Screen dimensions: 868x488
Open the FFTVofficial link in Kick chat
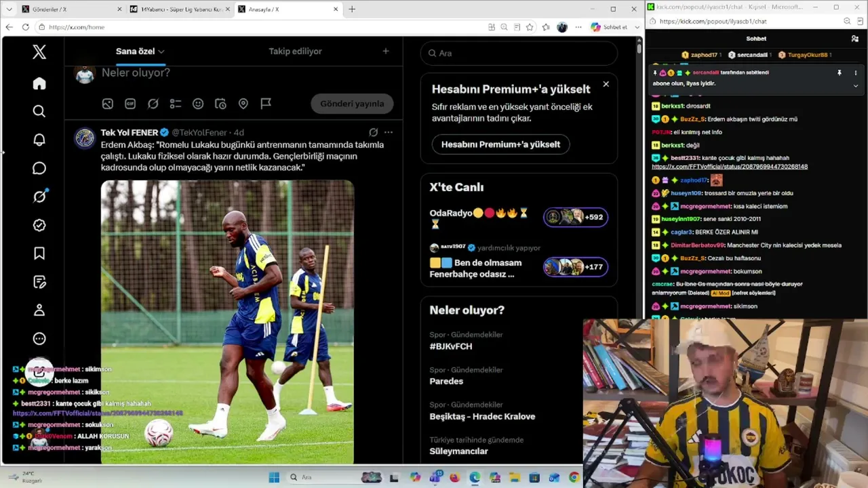(730, 167)
